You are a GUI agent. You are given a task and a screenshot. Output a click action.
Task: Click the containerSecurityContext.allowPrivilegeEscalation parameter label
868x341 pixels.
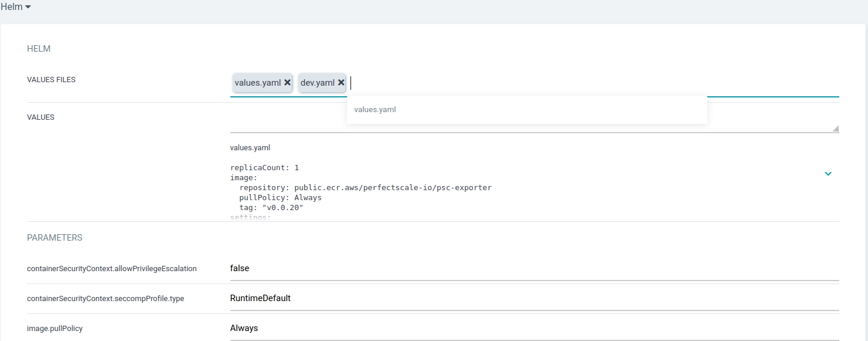pos(111,269)
